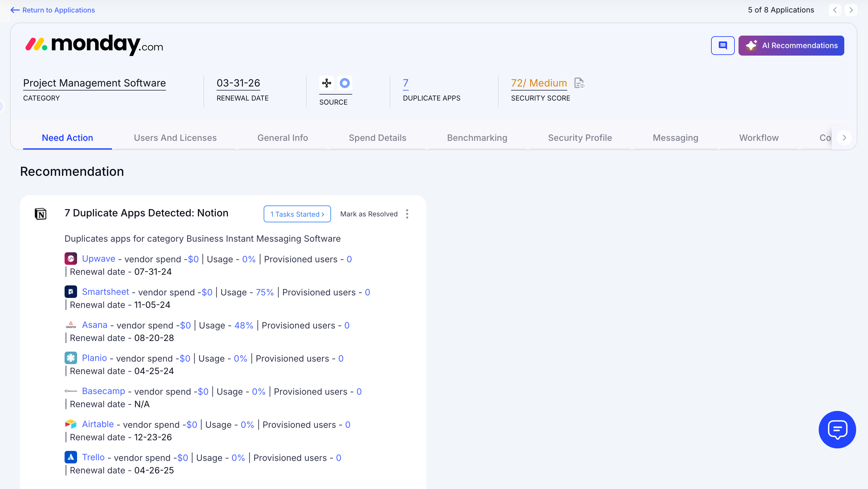Go to next application arrow

851,10
